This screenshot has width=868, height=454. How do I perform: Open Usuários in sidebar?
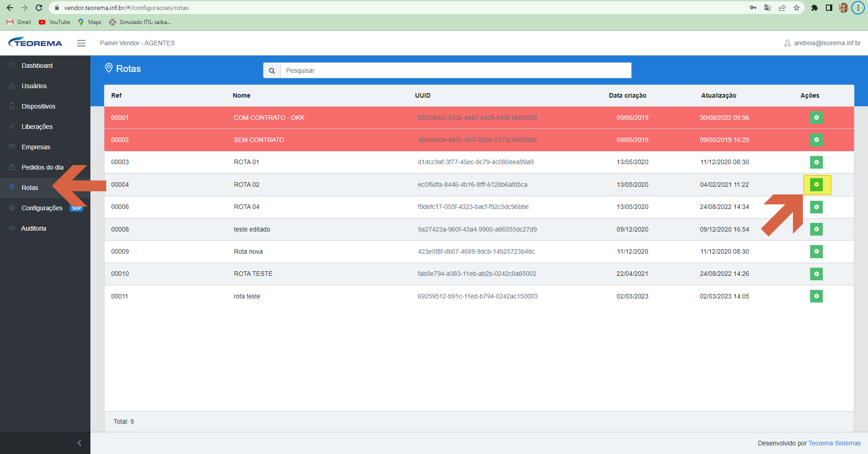45,86
